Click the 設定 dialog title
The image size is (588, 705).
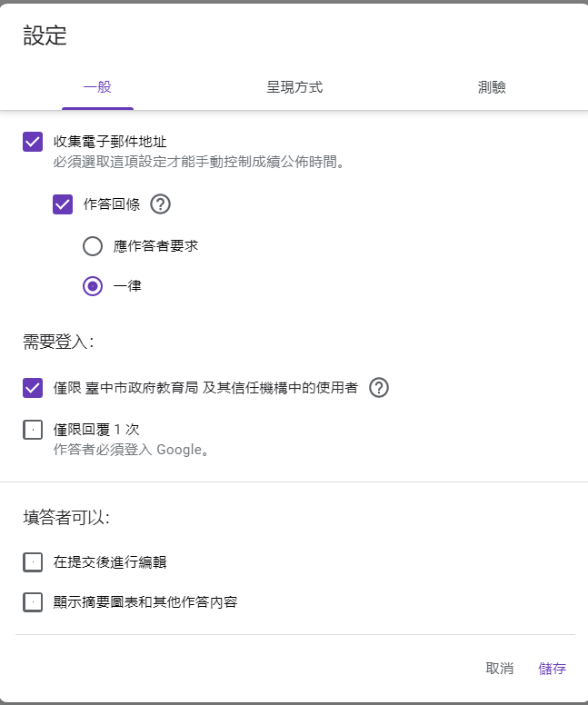click(x=45, y=36)
